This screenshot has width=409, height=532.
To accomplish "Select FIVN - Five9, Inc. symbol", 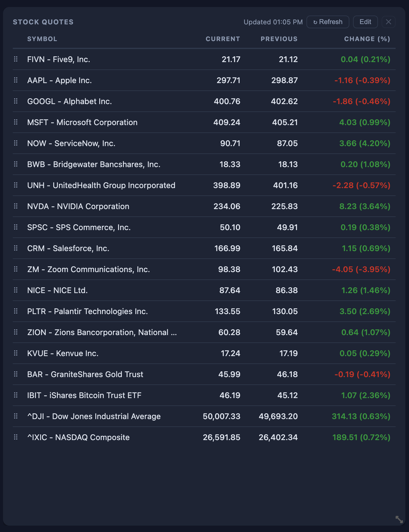I will coord(59,59).
